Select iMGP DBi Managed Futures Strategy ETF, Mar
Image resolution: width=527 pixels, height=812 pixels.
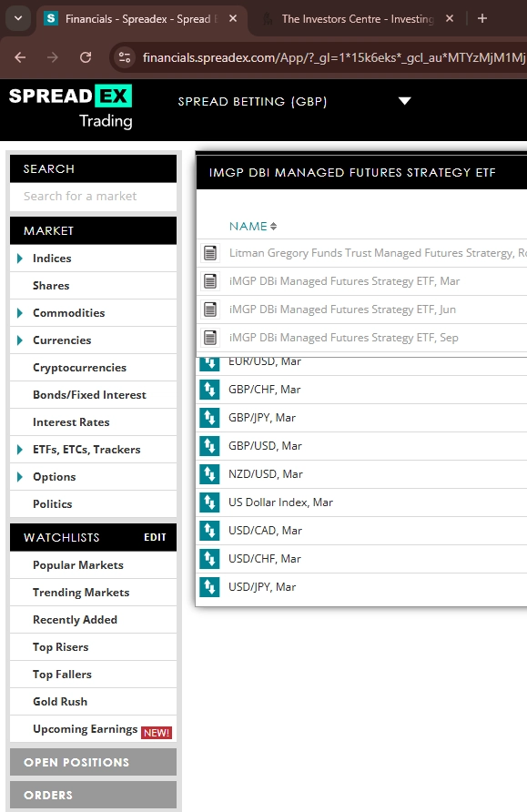pos(344,281)
